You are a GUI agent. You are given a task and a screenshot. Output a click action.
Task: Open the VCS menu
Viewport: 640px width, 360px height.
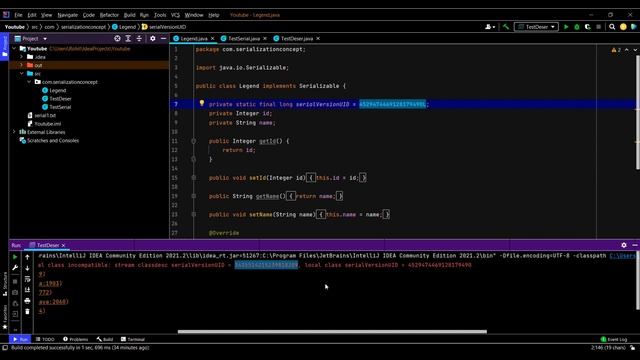click(175, 15)
